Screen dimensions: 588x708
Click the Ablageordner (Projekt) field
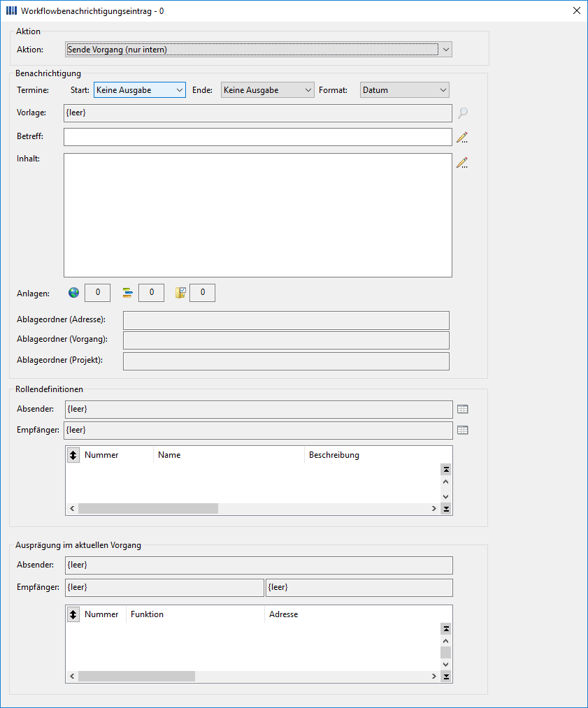point(287,361)
